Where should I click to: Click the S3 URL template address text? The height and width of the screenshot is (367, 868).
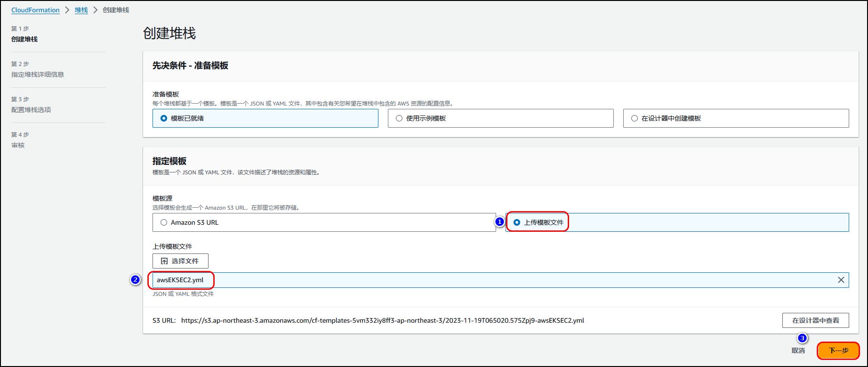coord(383,320)
